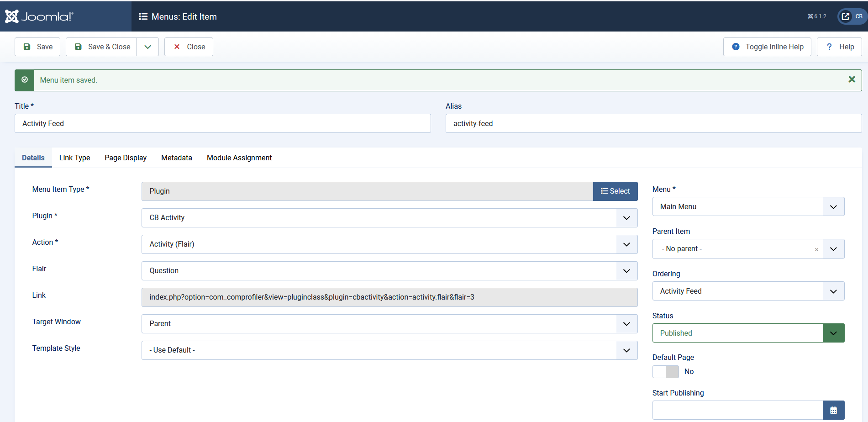This screenshot has width=868, height=422.
Task: Open the Status dropdown showing Published
Action: pos(748,333)
